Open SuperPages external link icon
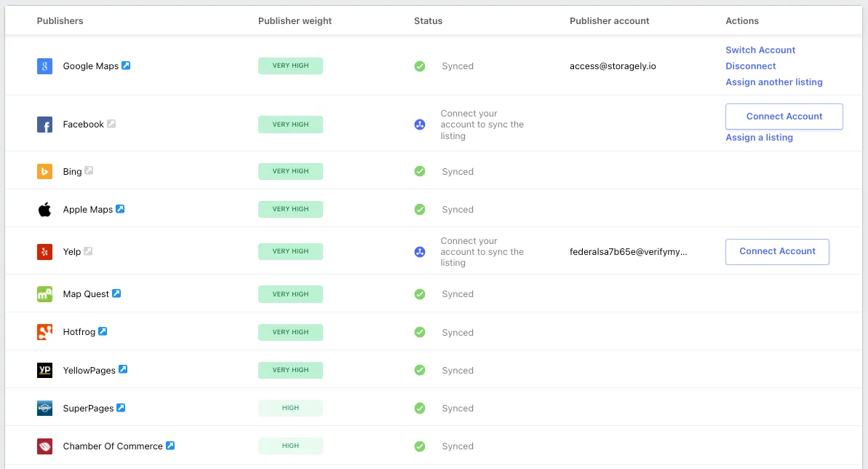868x469 pixels. pos(121,408)
